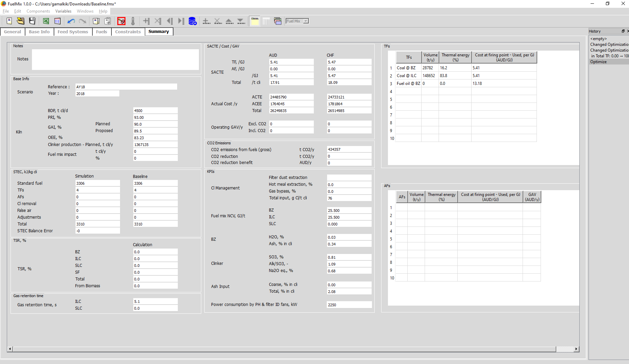This screenshot has width=629, height=364.
Task: Export to Excel using the green spreadsheet icon
Action: pyautogui.click(x=46, y=21)
